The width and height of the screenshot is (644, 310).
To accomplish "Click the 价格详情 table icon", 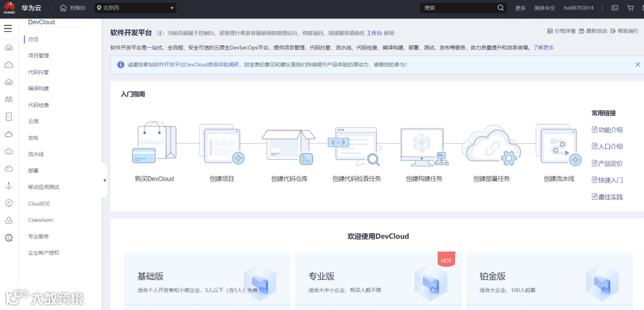I will 550,31.
